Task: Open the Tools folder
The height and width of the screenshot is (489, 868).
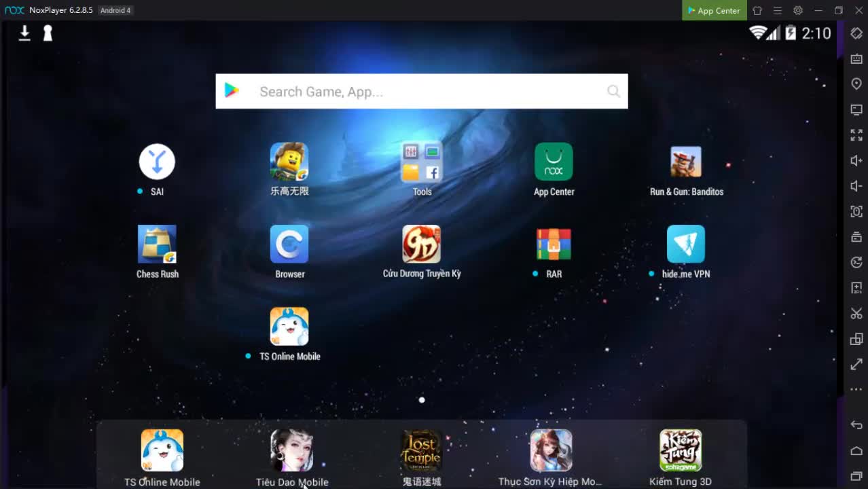Action: tap(422, 162)
